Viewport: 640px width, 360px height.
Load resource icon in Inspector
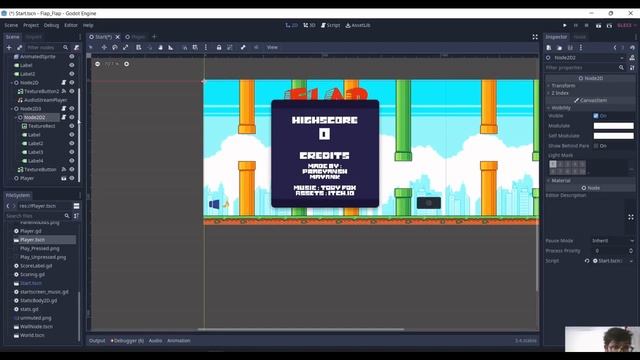[x=560, y=47]
